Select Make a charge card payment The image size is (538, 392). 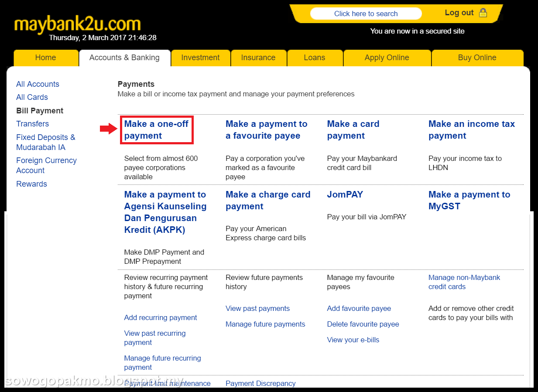(268, 200)
